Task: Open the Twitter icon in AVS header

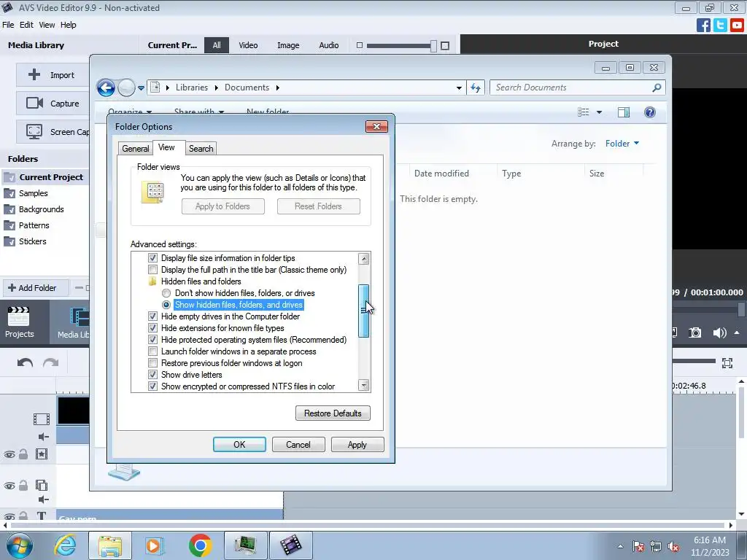Action: (x=720, y=25)
